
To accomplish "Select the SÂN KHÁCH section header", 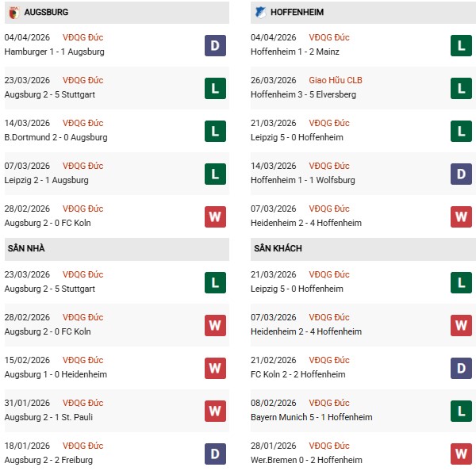I will [278, 248].
